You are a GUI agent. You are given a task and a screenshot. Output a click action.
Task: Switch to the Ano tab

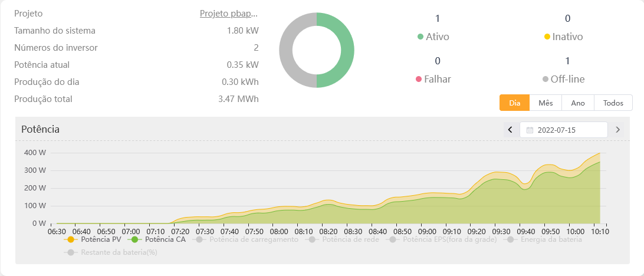pos(578,103)
